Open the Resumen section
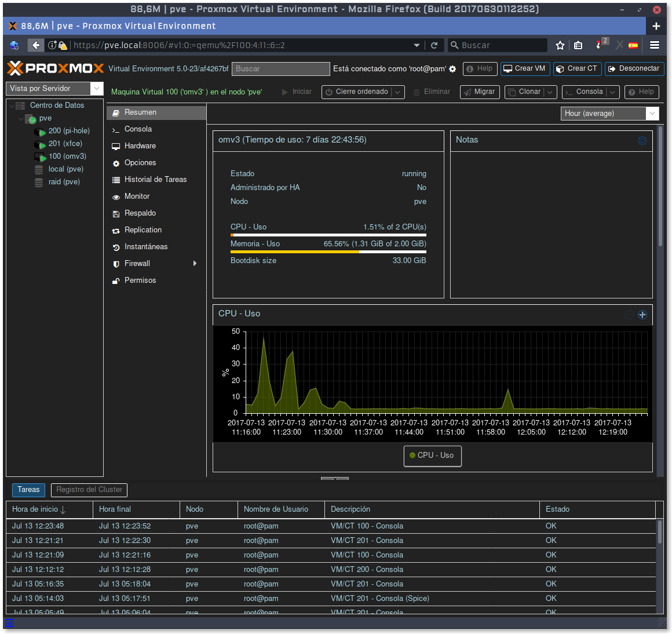Viewport: 672px width, 634px height. point(156,112)
